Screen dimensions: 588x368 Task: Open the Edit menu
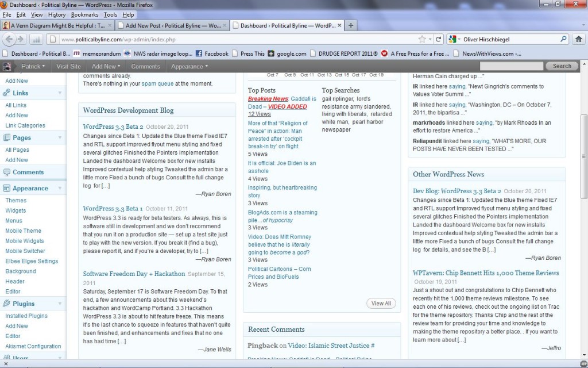(x=21, y=14)
